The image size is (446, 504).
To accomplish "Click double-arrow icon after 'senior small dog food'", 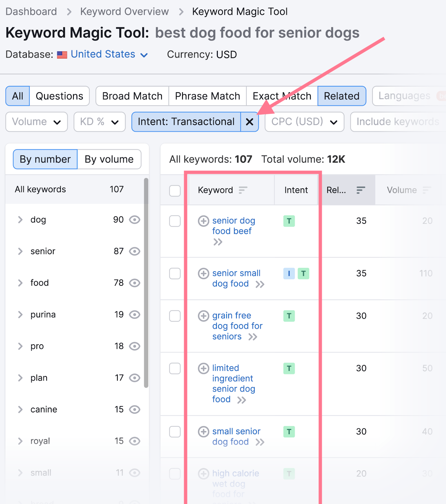I will pyautogui.click(x=260, y=284).
